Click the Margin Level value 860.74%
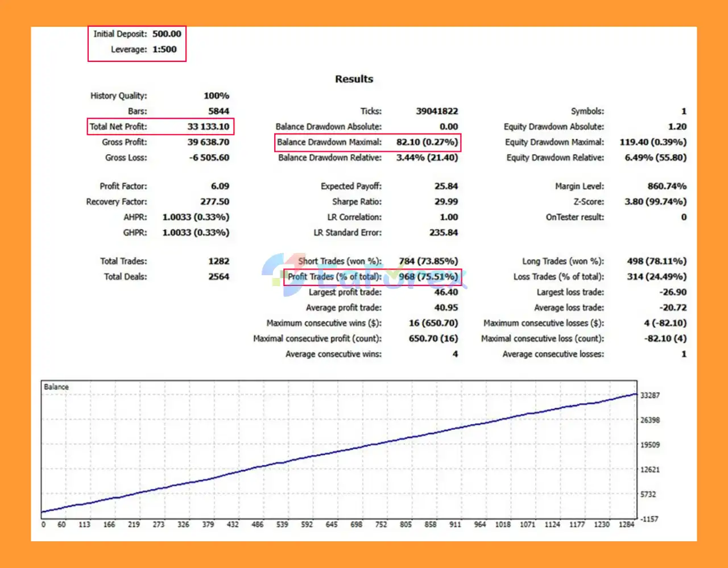 [667, 186]
